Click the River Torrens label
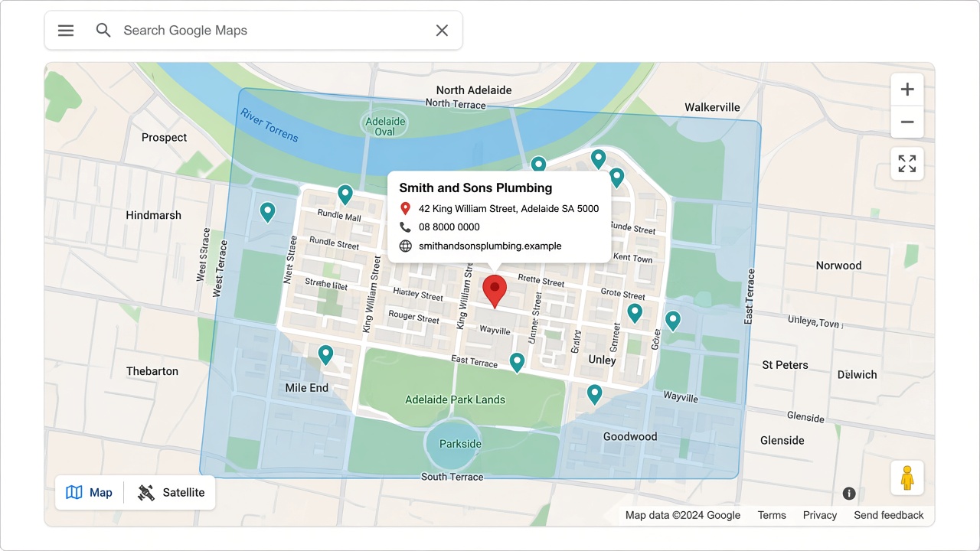 click(269, 125)
